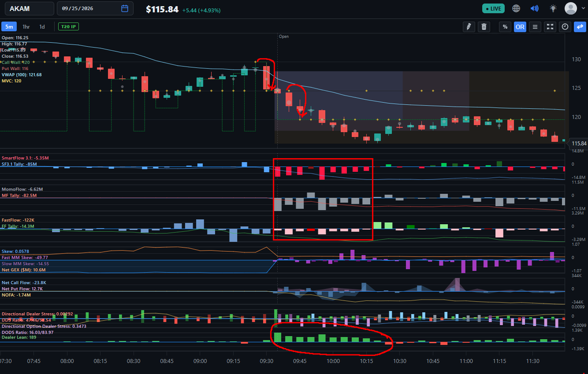Click the MVC: 120 label
Screen dimensions: 588x374
10,81
